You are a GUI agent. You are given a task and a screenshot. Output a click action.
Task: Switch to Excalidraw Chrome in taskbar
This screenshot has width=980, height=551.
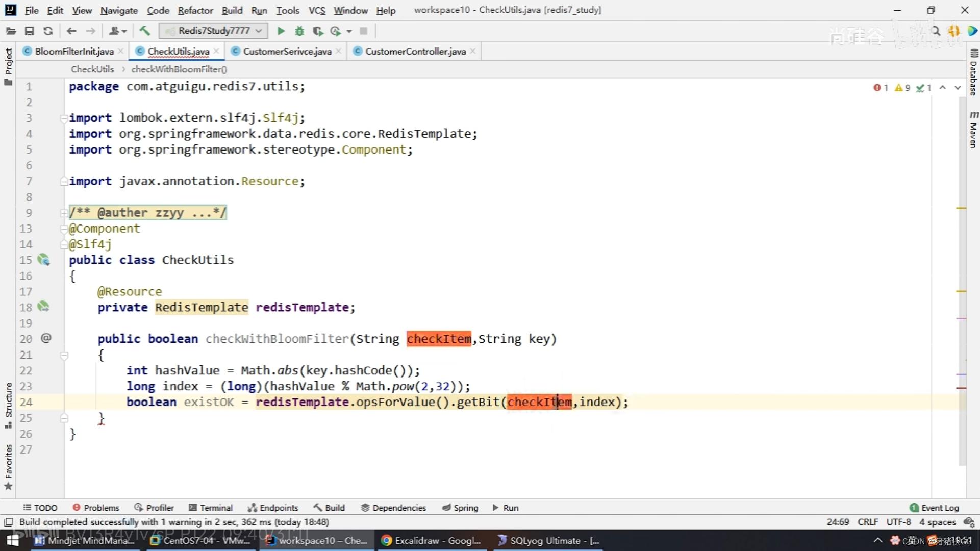431,540
